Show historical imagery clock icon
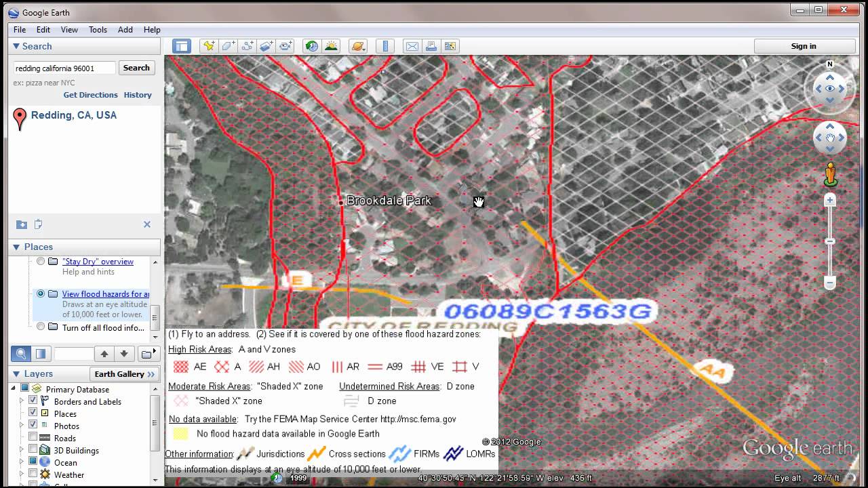 click(312, 46)
